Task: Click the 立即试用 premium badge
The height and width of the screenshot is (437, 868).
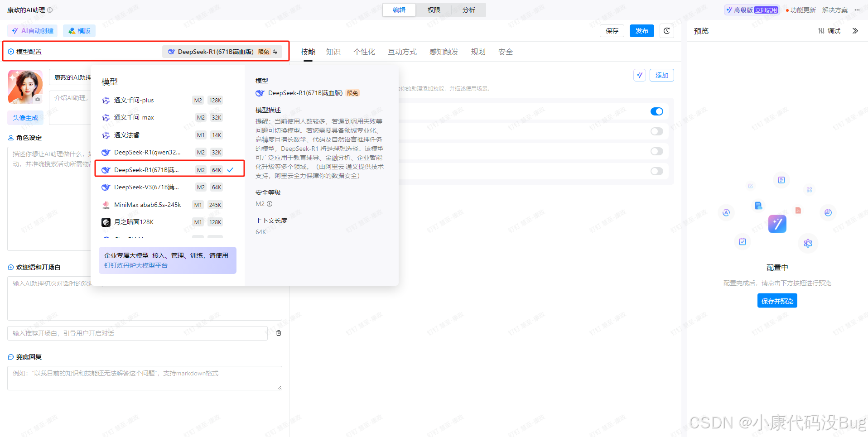Action: pyautogui.click(x=766, y=10)
